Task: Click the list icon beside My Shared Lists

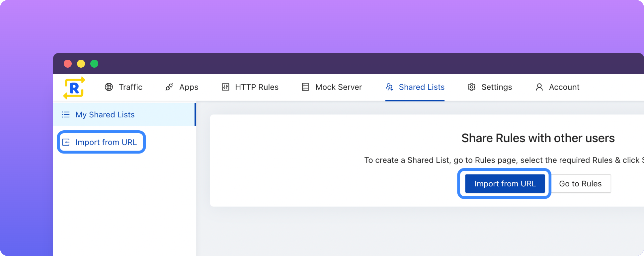Action: pos(66,114)
